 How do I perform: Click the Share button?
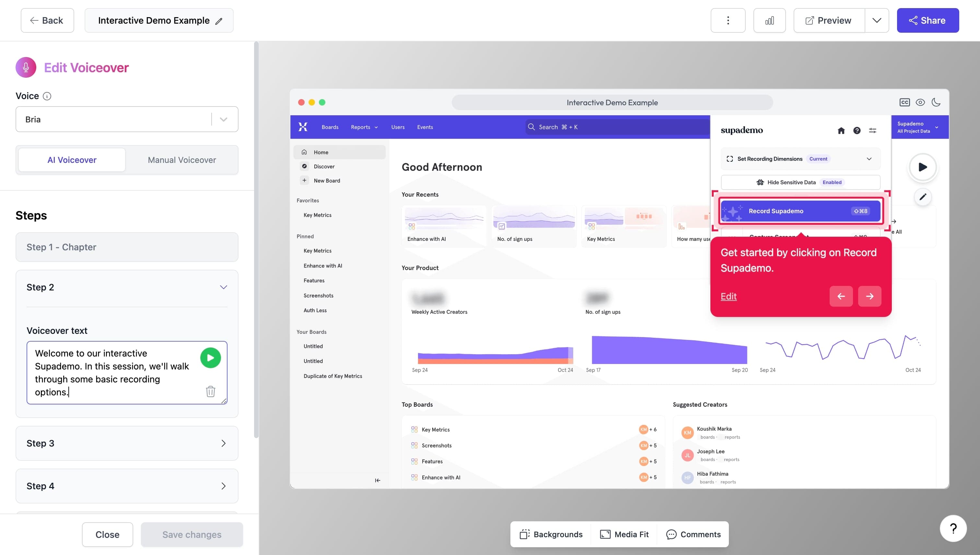coord(928,20)
